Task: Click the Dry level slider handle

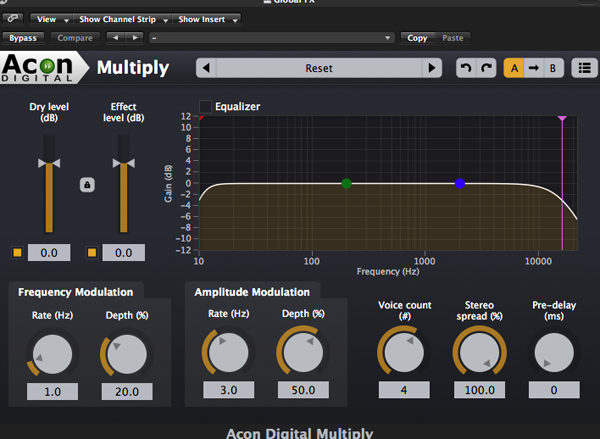Action: click(x=49, y=163)
